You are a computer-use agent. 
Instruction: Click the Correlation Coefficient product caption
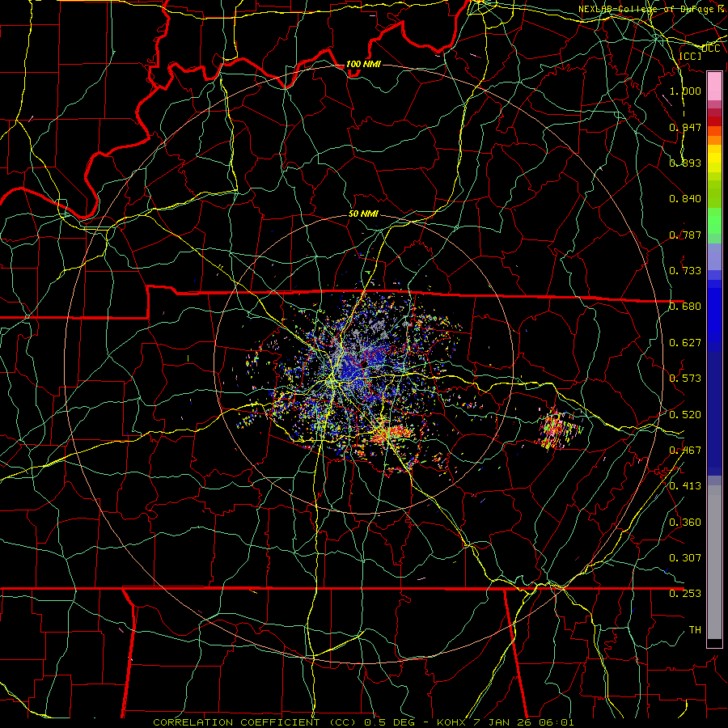coord(363,722)
